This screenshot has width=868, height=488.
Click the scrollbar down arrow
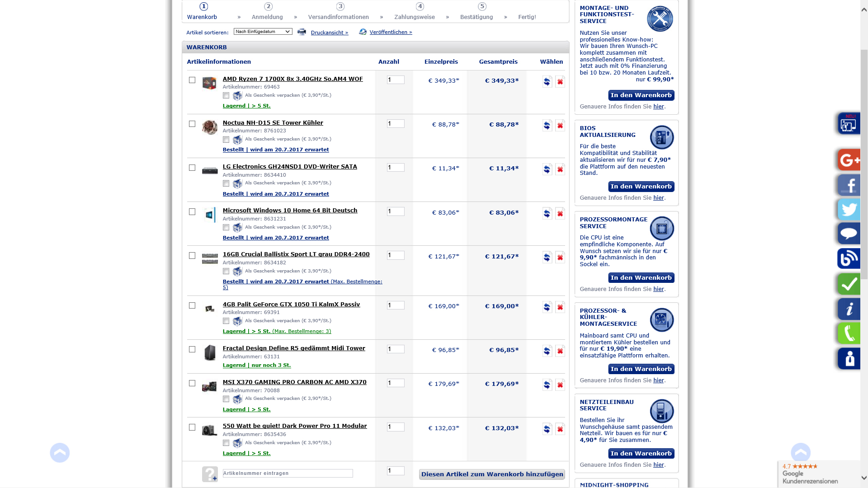point(864,478)
